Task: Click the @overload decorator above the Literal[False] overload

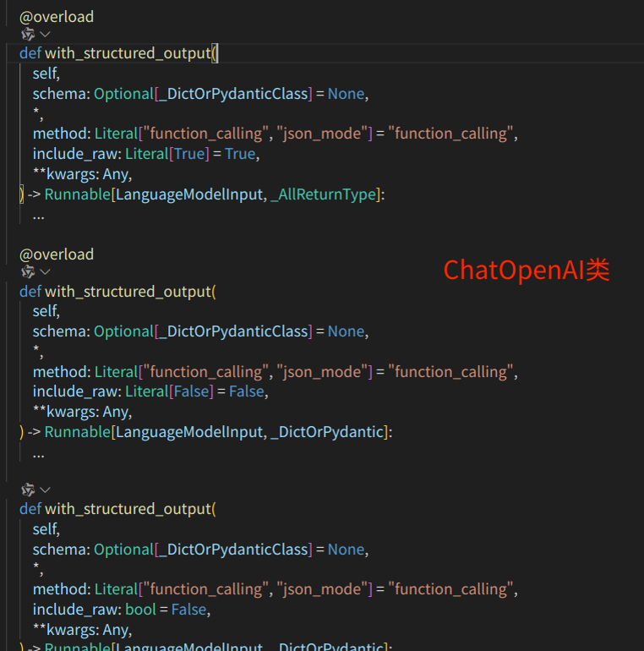Action: [57, 254]
